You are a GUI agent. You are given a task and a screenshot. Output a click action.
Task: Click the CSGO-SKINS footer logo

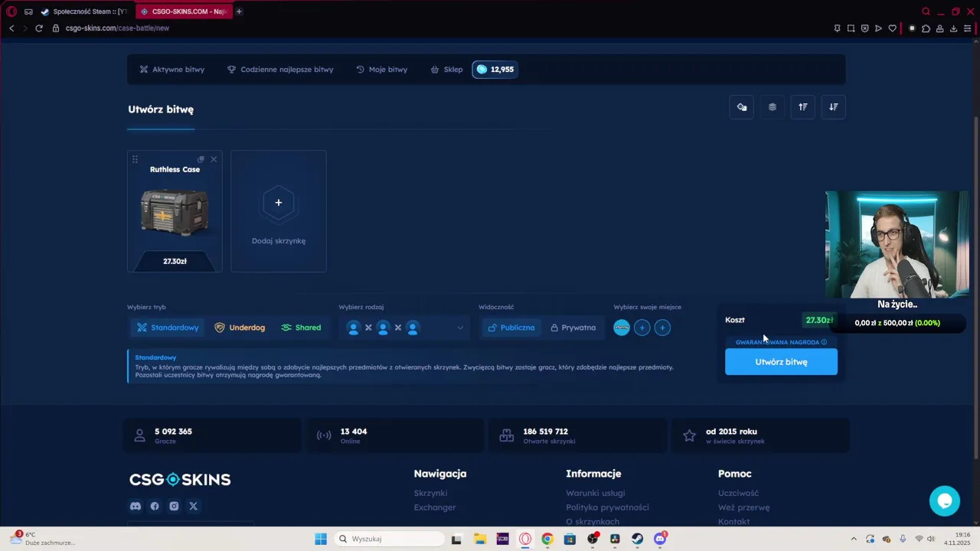pos(180,480)
